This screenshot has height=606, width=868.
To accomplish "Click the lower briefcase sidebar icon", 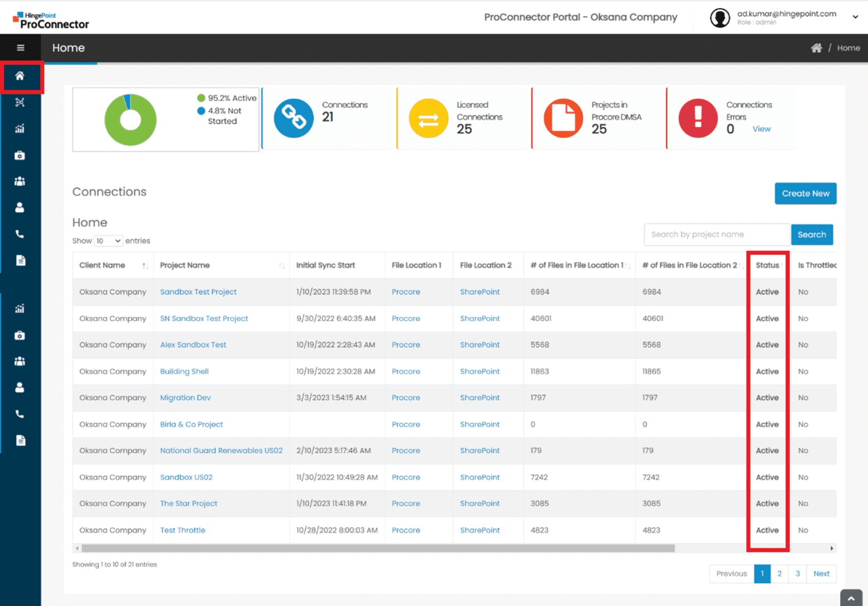I will pyautogui.click(x=20, y=335).
